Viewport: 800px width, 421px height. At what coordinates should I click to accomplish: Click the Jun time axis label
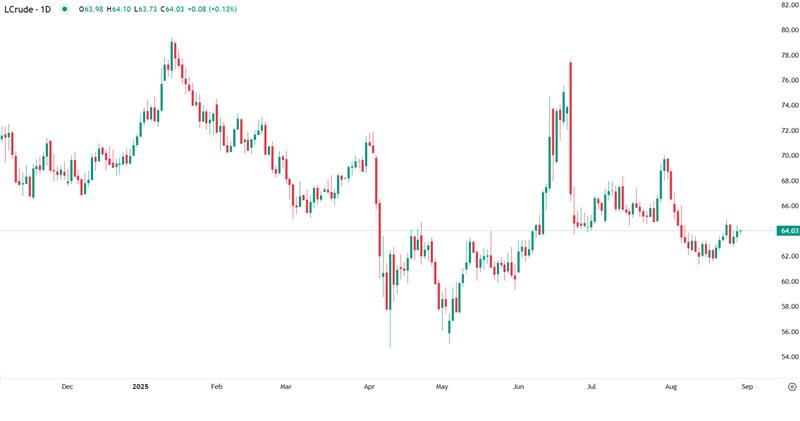[x=517, y=385]
